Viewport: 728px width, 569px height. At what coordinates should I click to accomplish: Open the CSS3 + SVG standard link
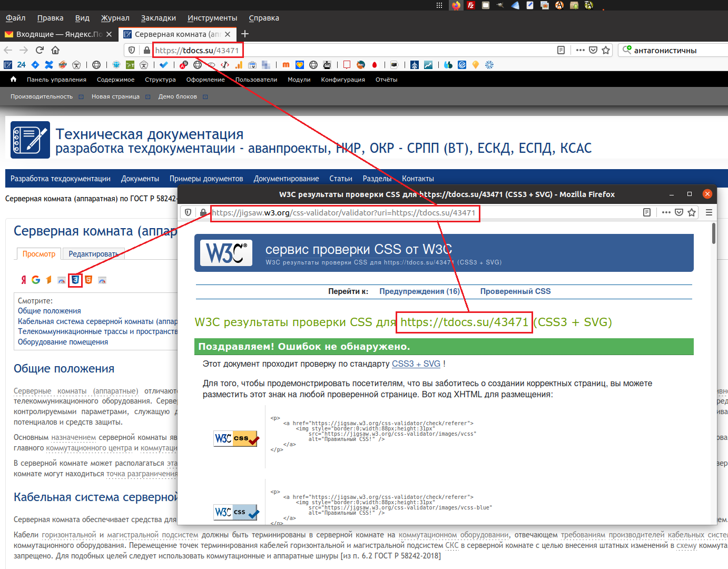coord(416,364)
